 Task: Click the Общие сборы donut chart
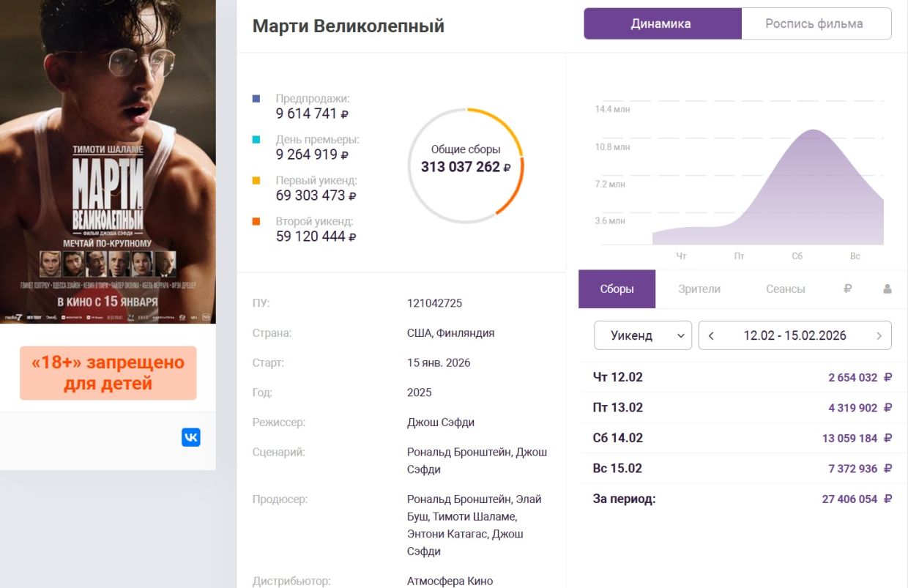(x=466, y=165)
